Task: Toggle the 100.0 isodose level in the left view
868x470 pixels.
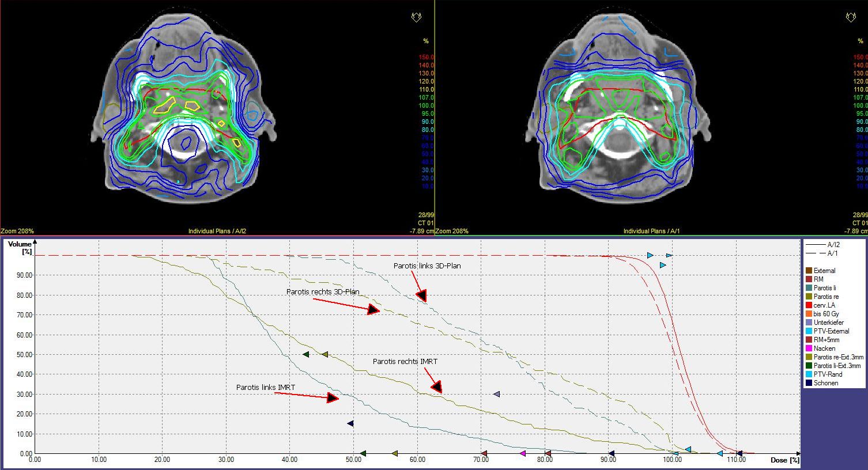Action: (426, 106)
